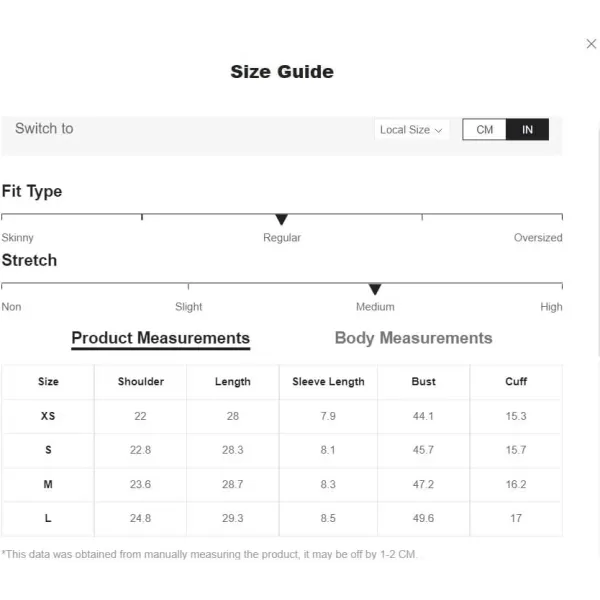Image resolution: width=600 pixels, height=600 pixels.
Task: Click the Bust column header
Action: pyautogui.click(x=423, y=382)
